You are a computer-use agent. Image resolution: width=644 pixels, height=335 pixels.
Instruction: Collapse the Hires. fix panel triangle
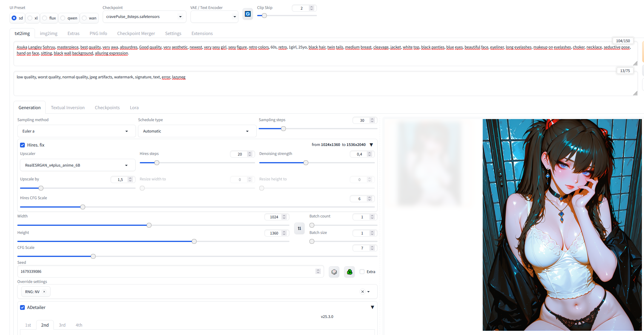(x=371, y=145)
